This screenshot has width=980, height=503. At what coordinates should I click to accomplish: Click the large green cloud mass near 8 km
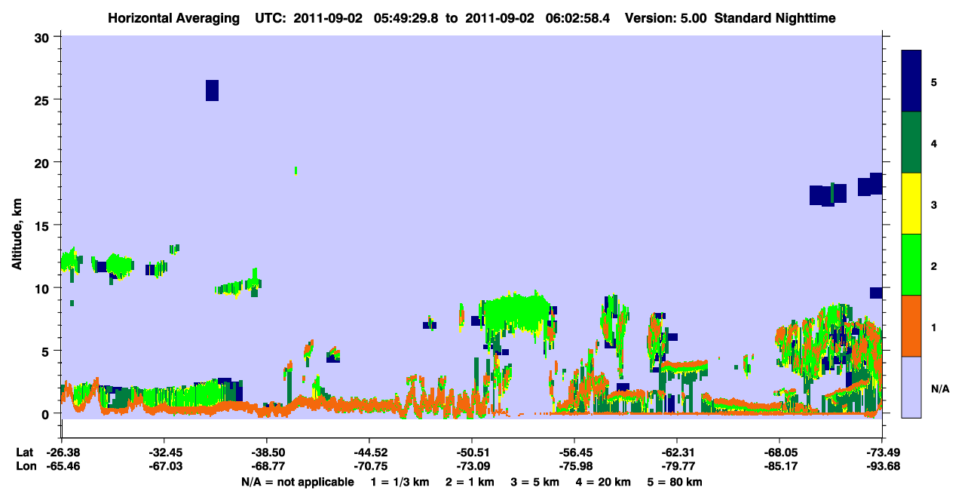coord(516,311)
